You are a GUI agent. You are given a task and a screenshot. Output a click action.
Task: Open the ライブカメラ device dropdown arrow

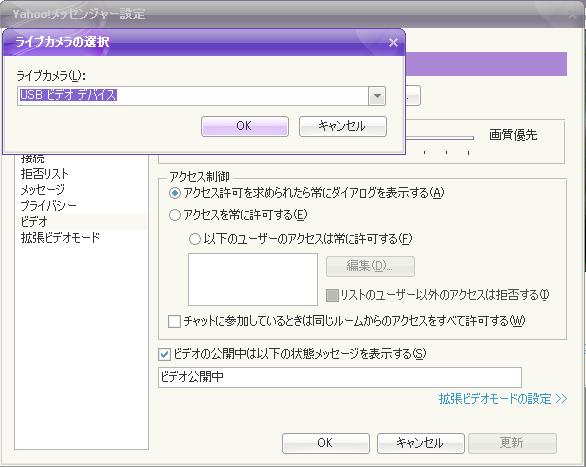[x=377, y=96]
